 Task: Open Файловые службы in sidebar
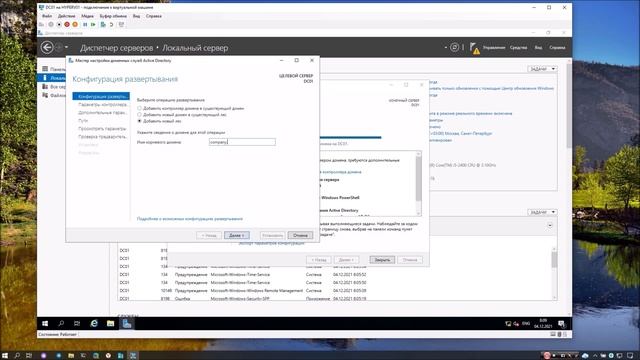54,95
